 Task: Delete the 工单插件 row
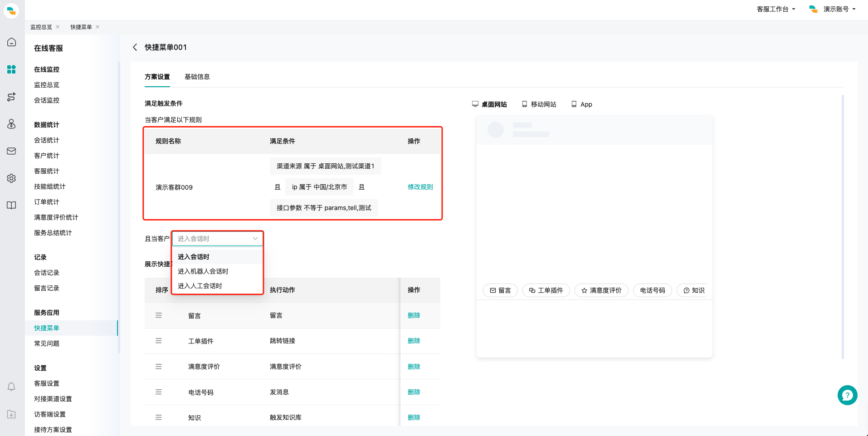[x=414, y=341]
